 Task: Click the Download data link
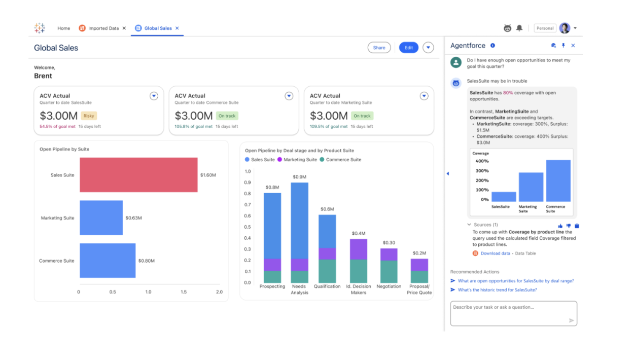coord(496,253)
